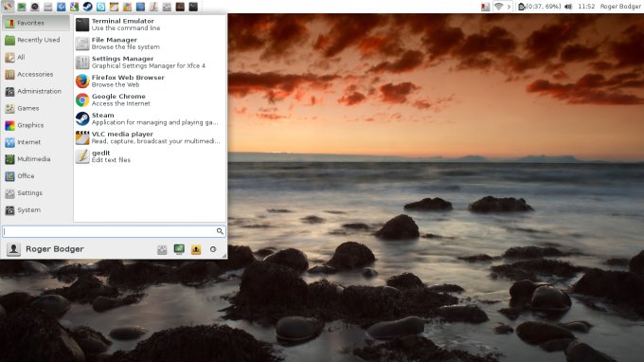
Task: Open the black terminal launcher in the panel
Action: (193, 7)
